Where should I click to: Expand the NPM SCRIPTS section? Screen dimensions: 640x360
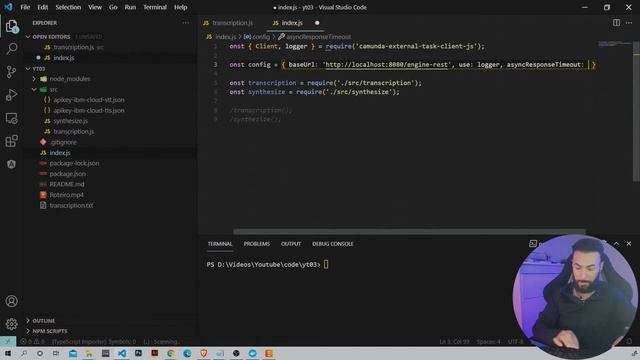tap(50, 331)
